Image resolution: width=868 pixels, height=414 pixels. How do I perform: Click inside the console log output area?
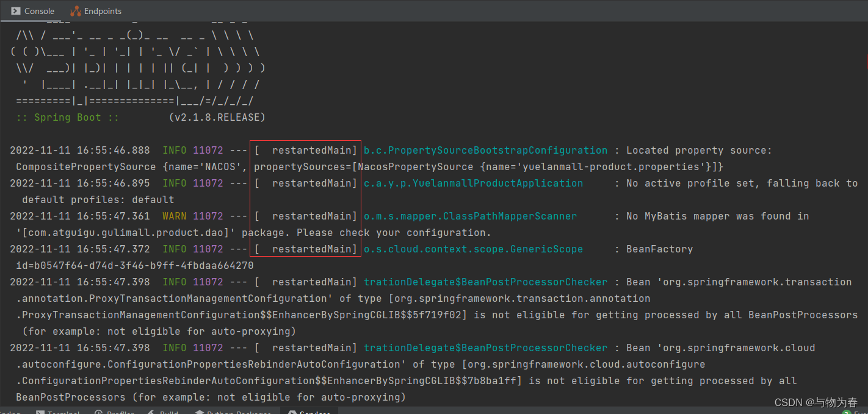coord(427,335)
